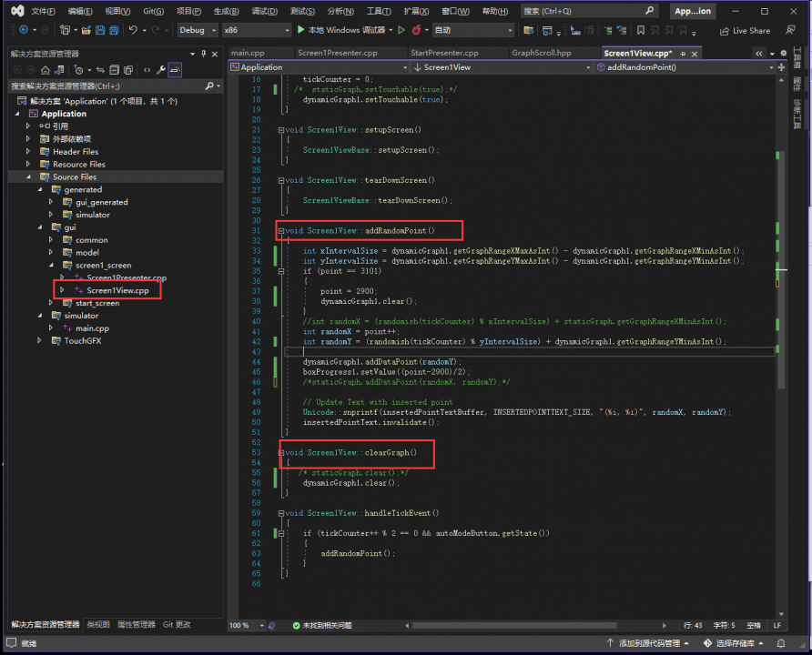
Task: Open the 调试(D) menu
Action: click(265, 11)
